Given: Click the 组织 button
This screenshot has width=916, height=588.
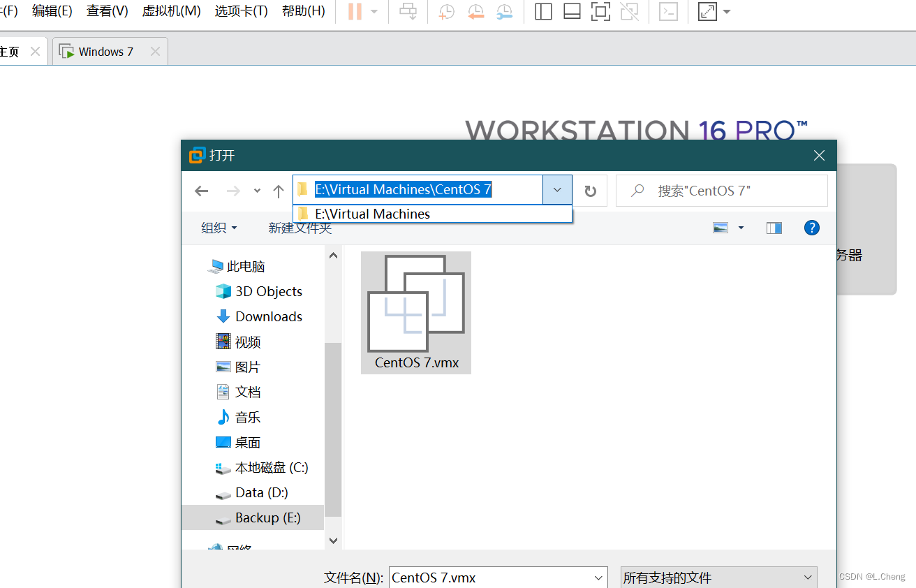Looking at the screenshot, I should 218,228.
